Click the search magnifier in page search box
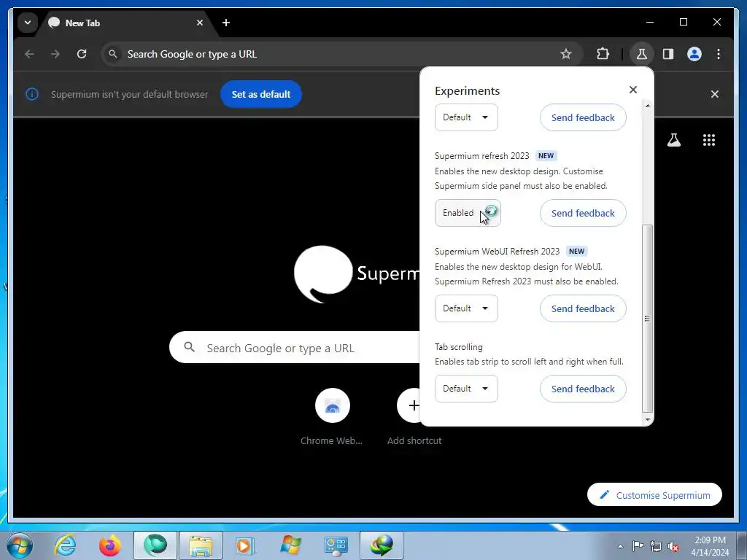 (x=190, y=347)
